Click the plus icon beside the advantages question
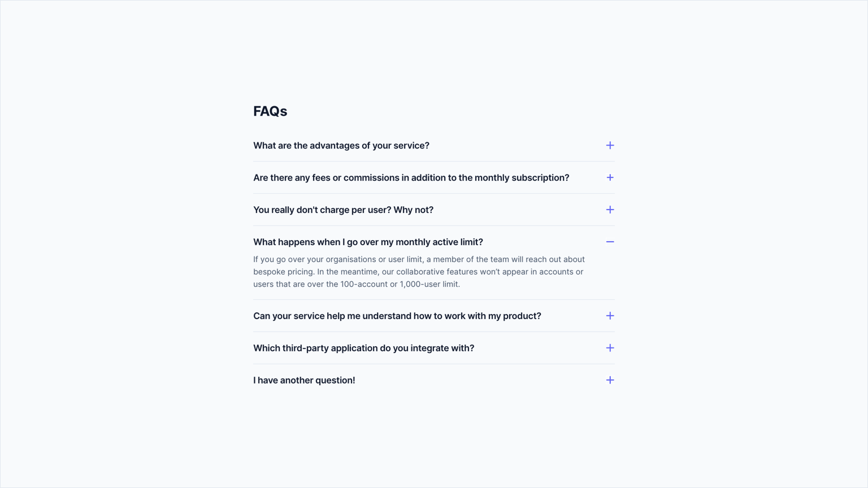The width and height of the screenshot is (868, 488). point(610,146)
